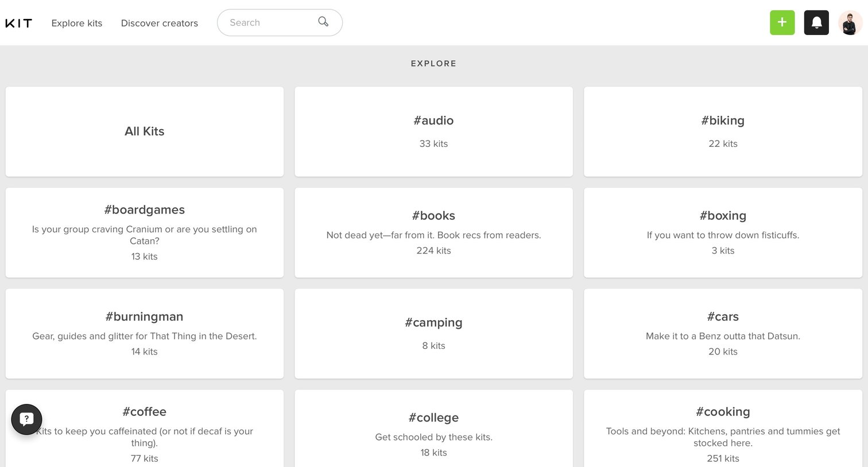Focus the Search input field
Image resolution: width=868 pixels, height=467 pixels.
pyautogui.click(x=280, y=22)
